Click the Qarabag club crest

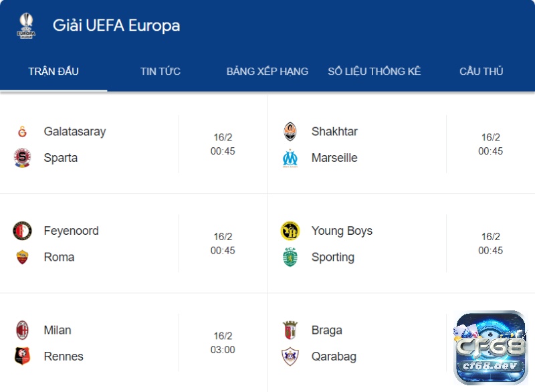click(290, 357)
